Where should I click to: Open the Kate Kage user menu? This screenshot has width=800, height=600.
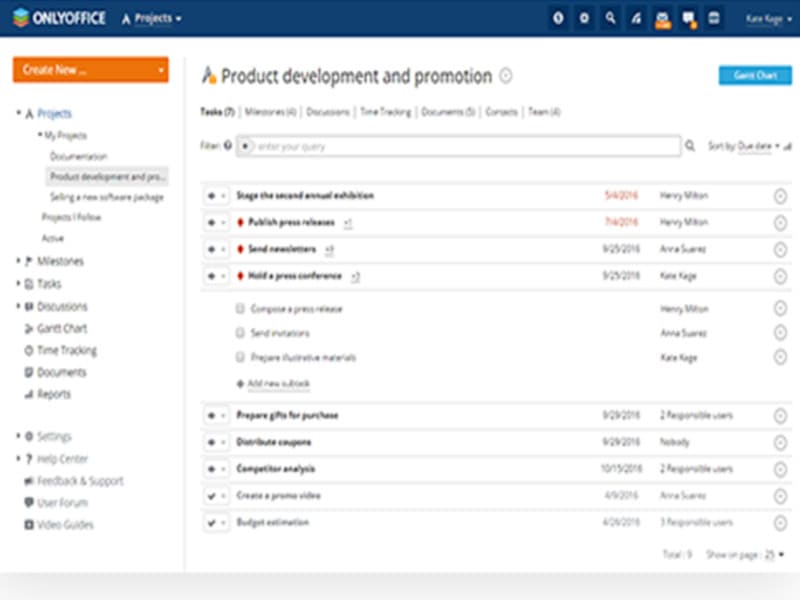[764, 17]
